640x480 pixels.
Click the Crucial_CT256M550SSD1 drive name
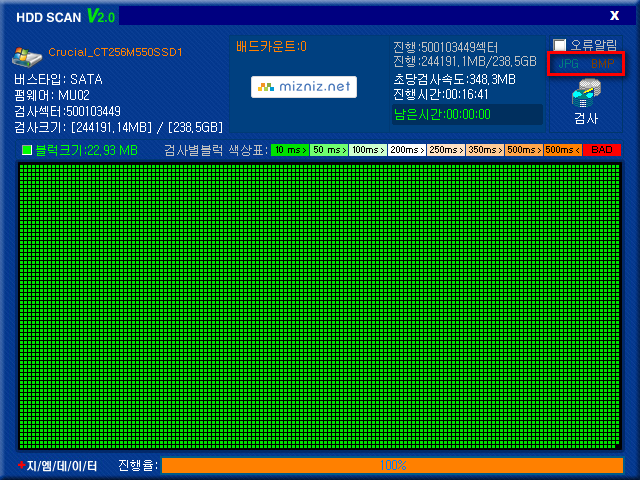(x=115, y=52)
